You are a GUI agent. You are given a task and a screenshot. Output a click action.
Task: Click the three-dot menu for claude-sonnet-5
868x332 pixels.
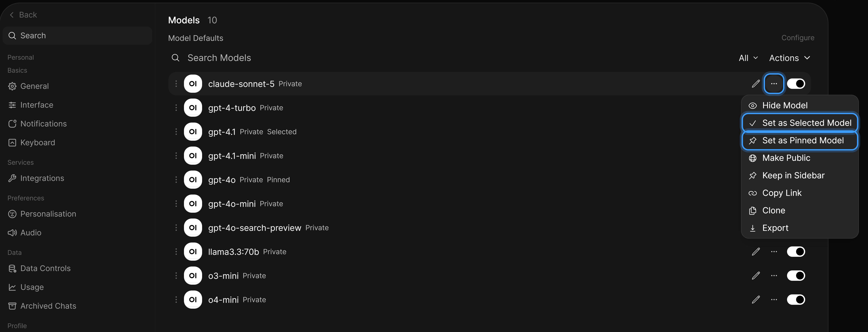774,84
